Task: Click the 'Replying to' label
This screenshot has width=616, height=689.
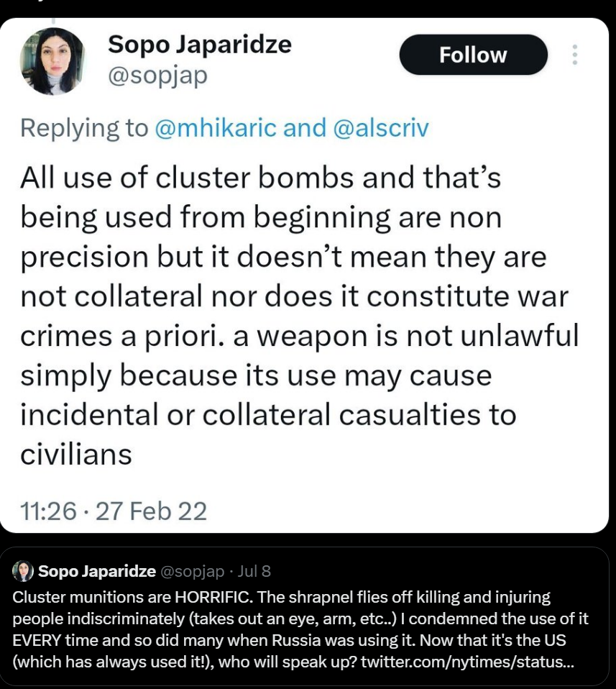Action: 84,128
